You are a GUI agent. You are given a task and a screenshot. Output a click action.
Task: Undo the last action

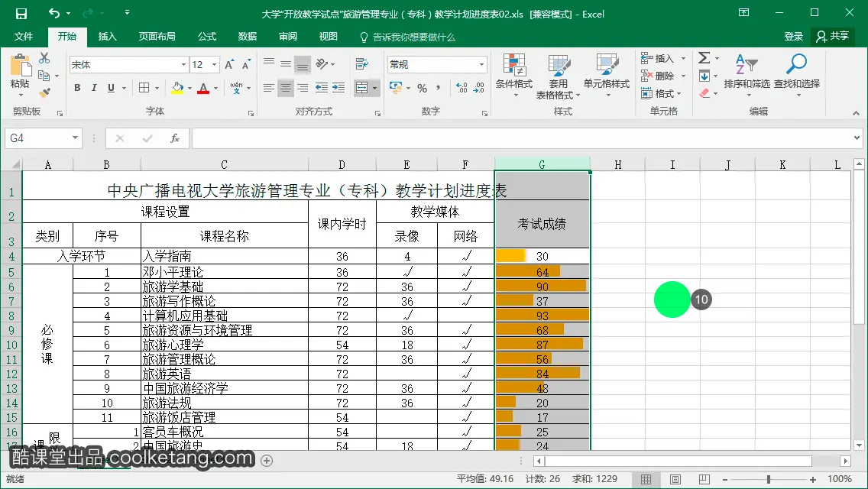[53, 13]
